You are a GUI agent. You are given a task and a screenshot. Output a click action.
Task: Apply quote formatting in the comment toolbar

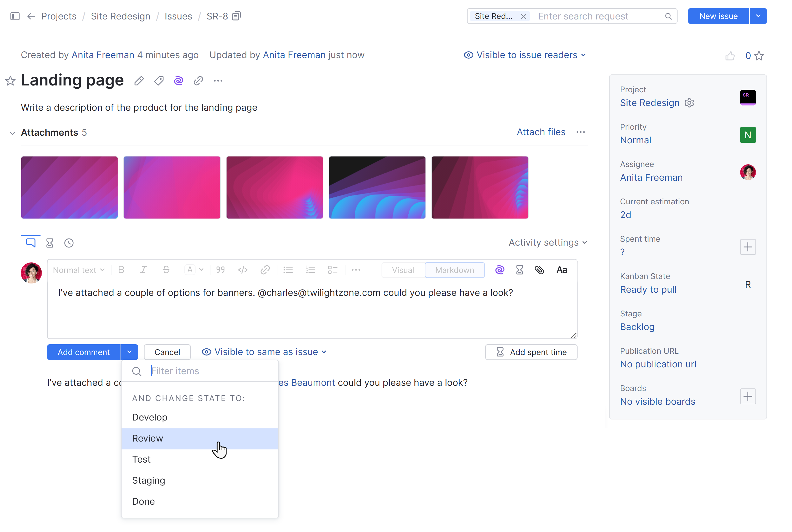(220, 270)
